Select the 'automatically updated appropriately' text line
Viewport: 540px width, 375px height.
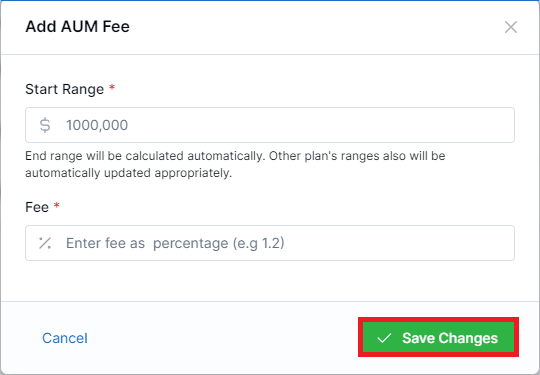click(x=128, y=173)
